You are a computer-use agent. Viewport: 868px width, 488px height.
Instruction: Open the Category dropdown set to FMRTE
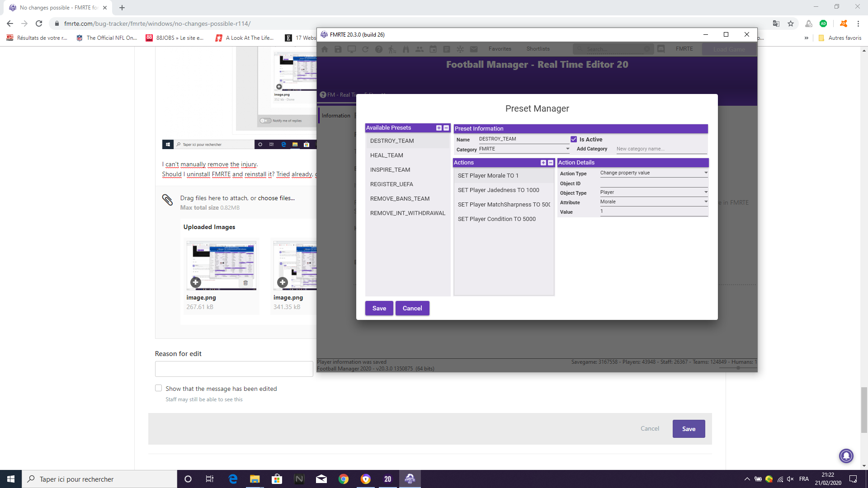pos(524,149)
